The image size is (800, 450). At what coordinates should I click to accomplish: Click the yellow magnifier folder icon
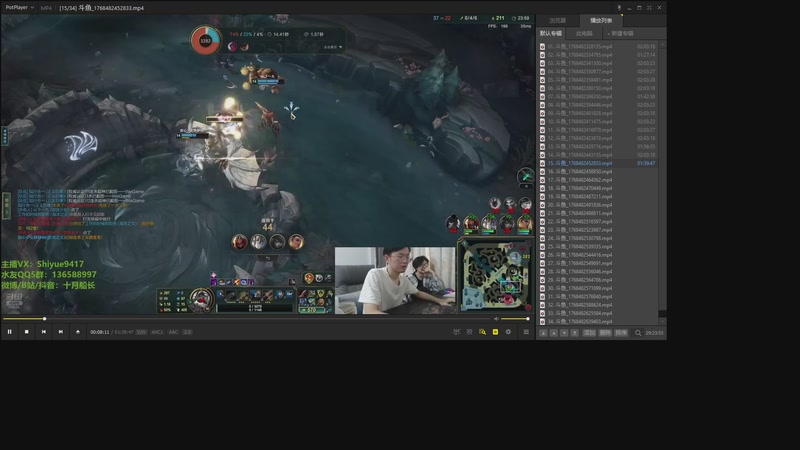[482, 332]
